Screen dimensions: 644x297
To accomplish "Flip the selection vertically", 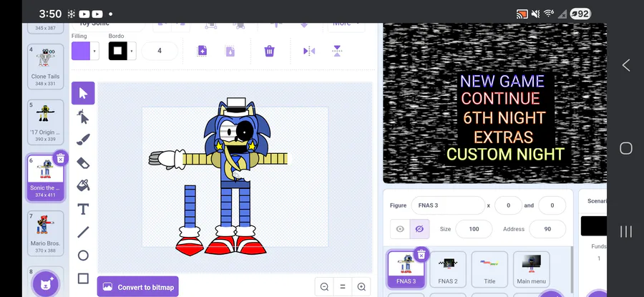I will [337, 51].
